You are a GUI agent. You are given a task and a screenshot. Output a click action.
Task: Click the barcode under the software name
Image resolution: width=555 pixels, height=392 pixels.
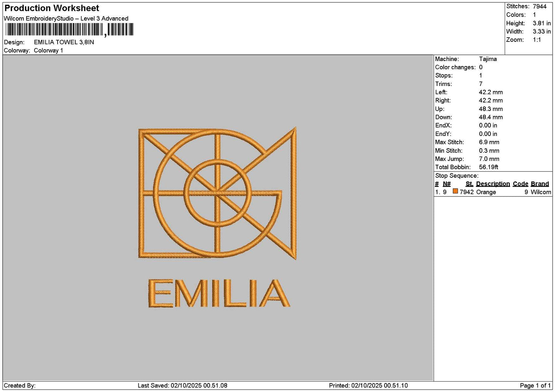click(x=69, y=30)
